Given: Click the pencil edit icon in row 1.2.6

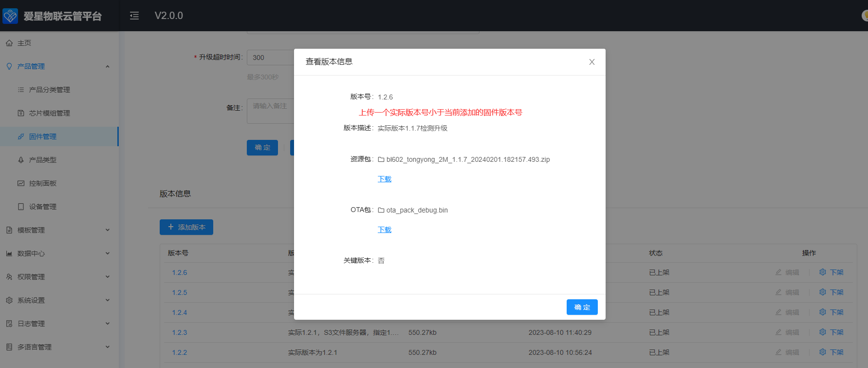Looking at the screenshot, I should [778, 272].
